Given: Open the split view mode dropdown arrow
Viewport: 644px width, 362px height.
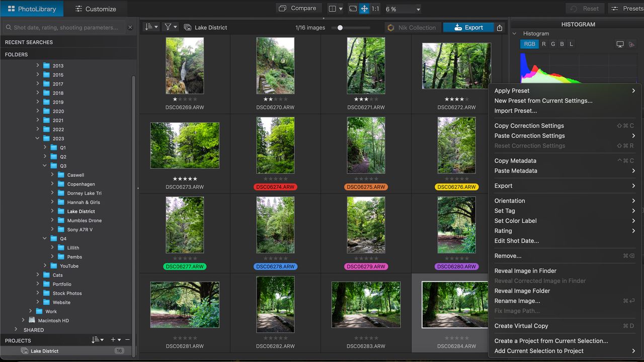Looking at the screenshot, I should 341,9.
